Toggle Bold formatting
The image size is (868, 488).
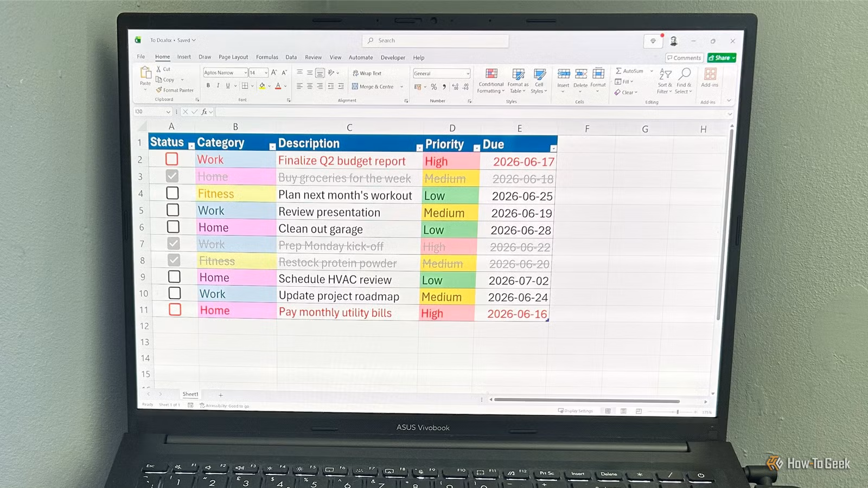coord(208,86)
